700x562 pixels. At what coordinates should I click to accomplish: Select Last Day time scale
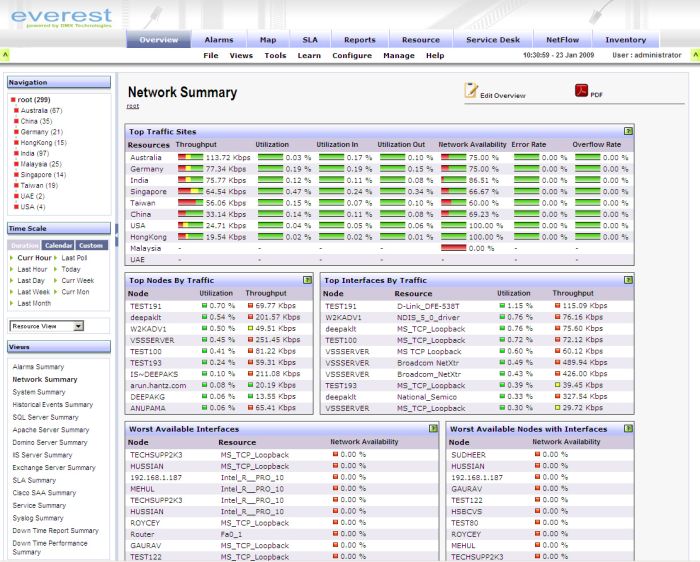pos(31,280)
